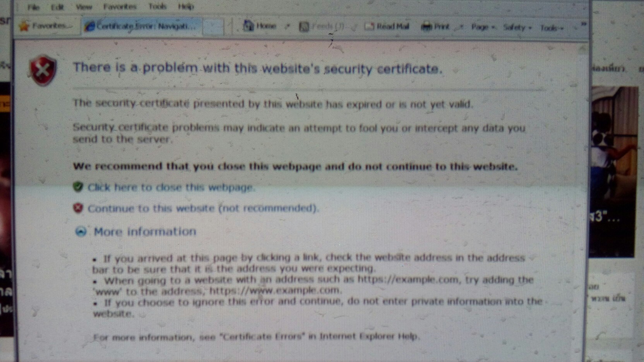Screen dimensions: 644x362
Task: Collapse the More information section
Action: pos(81,232)
